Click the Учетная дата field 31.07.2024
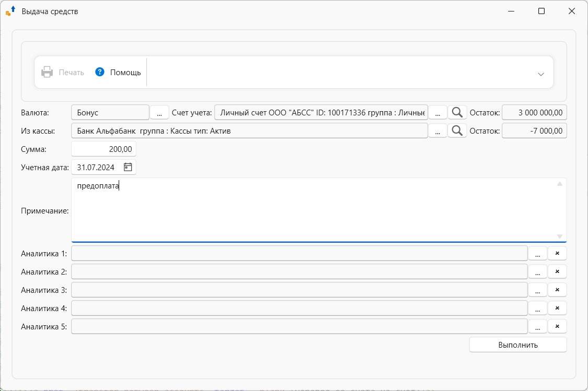Screen dimensions: 588x391 pos(104,168)
